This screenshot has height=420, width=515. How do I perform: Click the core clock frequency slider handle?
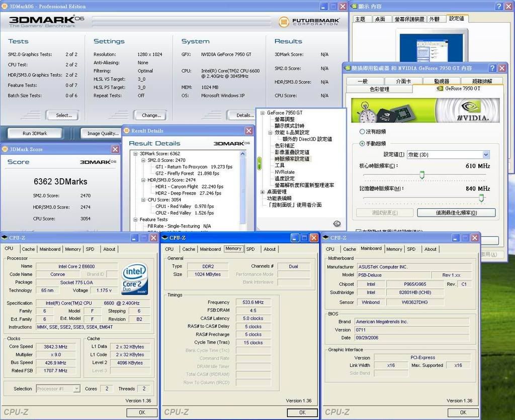[x=422, y=175]
